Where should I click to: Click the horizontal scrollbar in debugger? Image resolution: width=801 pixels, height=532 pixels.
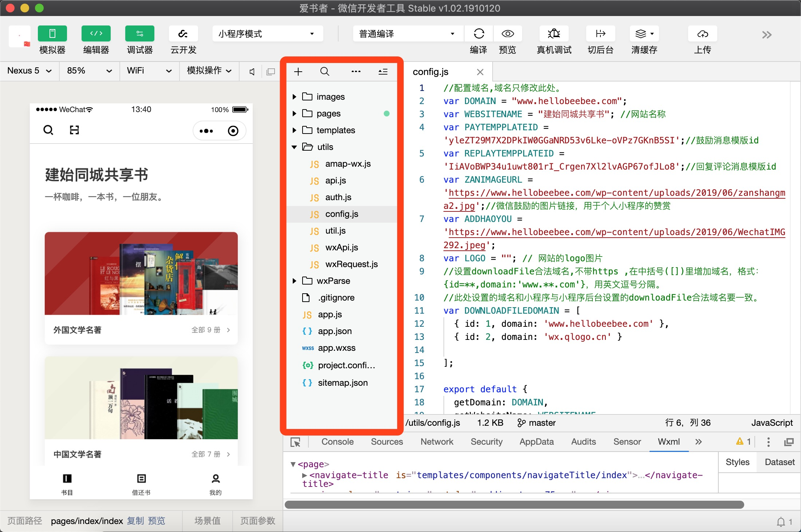click(514, 505)
